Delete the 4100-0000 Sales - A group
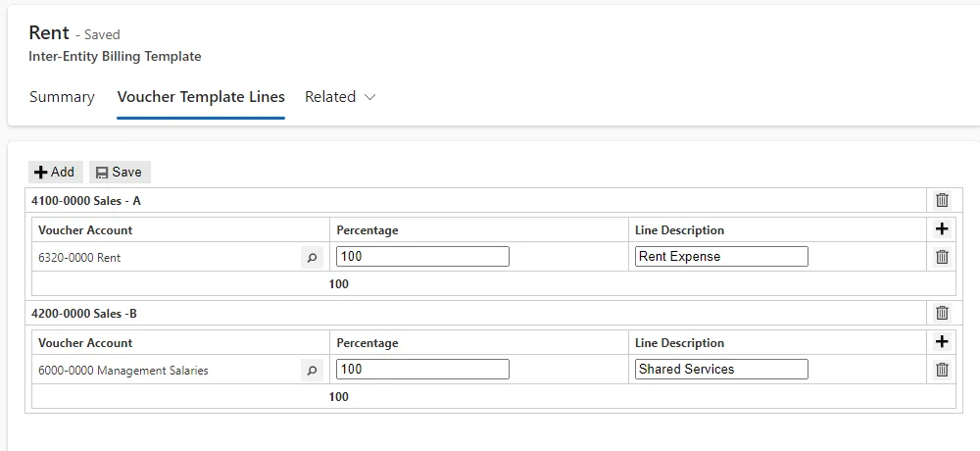Screen dimensions: 980x451 click(x=942, y=200)
